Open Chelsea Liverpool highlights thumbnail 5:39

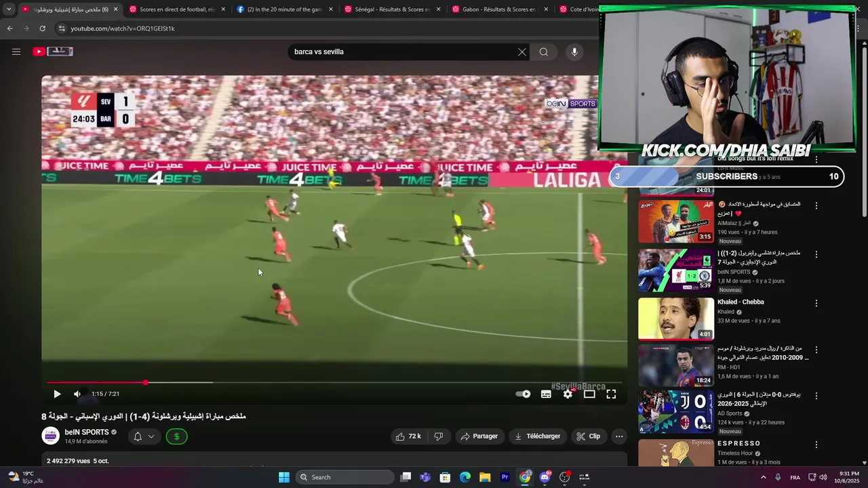(676, 270)
